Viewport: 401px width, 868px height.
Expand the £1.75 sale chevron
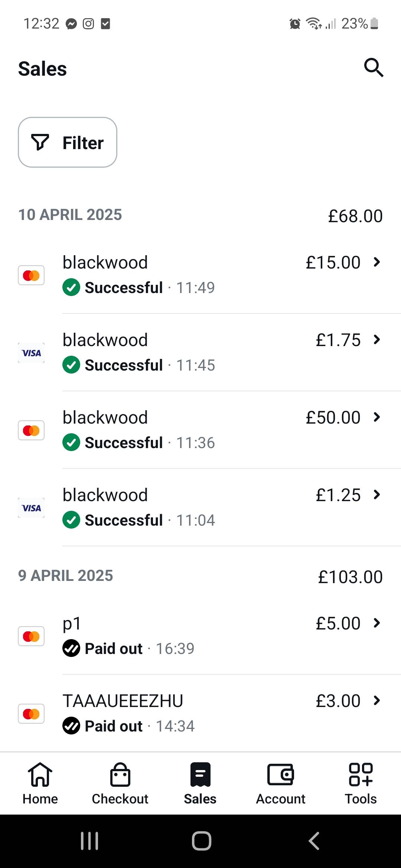tap(377, 340)
